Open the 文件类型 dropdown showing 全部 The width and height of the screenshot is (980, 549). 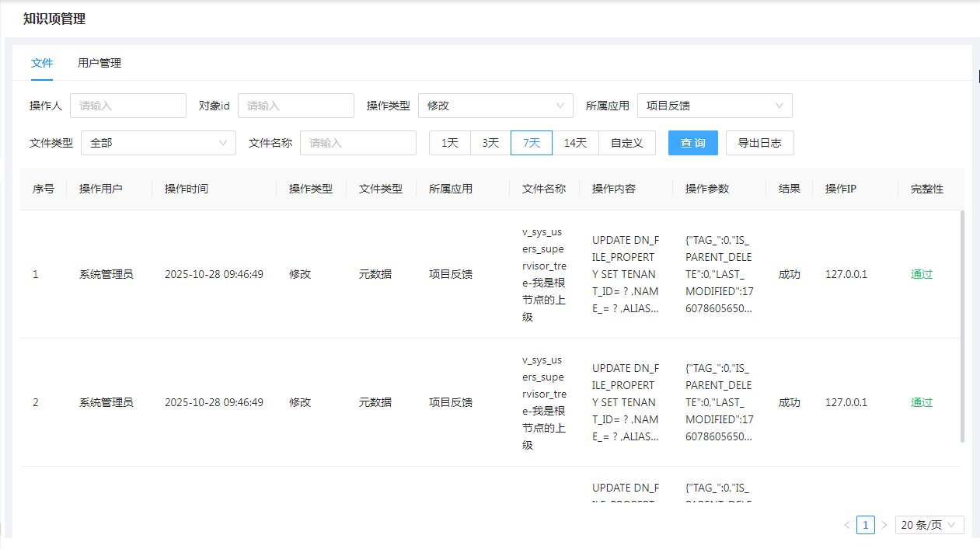point(158,143)
